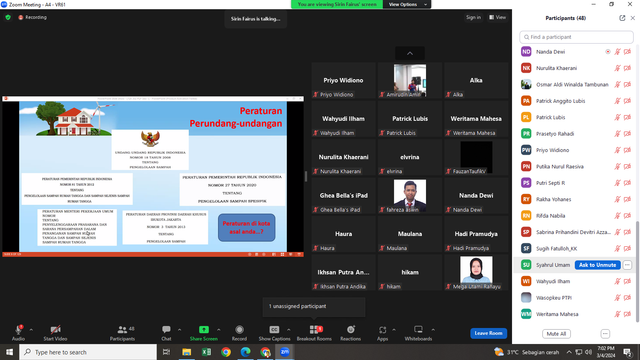Expand Whiteboards options arrow
Screen dimensions: 640x360
point(433,330)
